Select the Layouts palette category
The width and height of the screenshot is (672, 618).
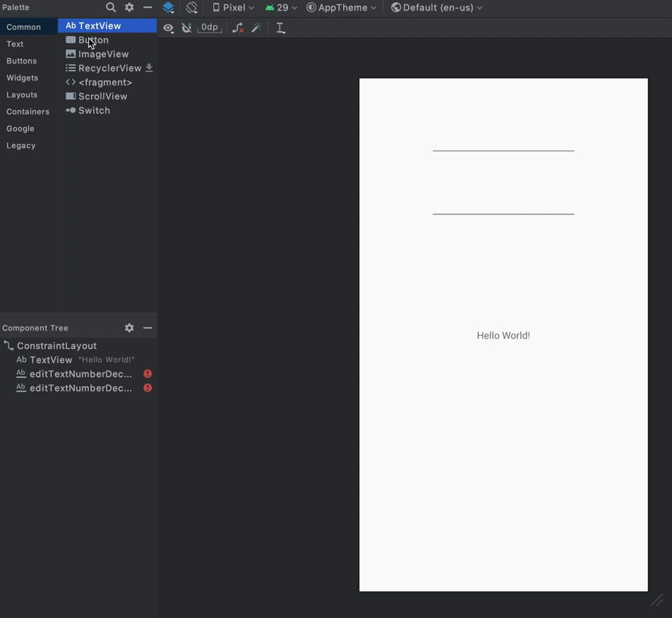click(x=28, y=95)
